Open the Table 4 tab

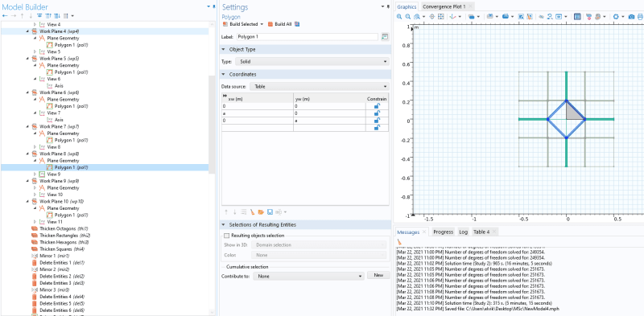481,232
